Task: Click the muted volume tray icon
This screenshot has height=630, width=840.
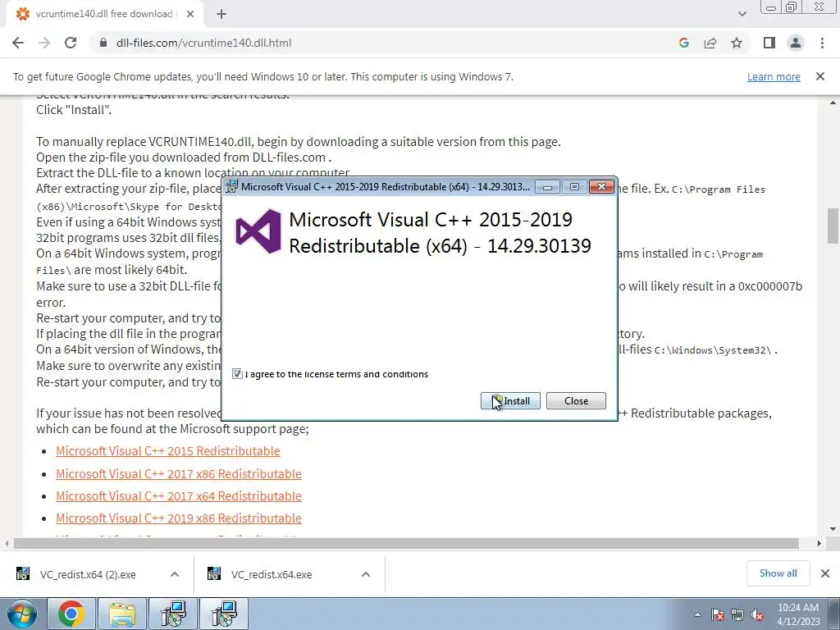Action: (757, 615)
